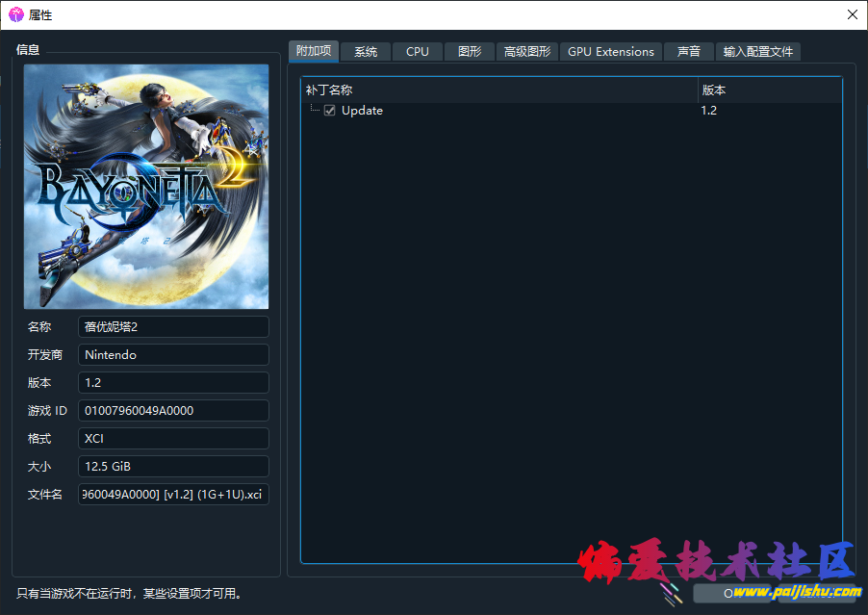The height and width of the screenshot is (615, 868).
Task: Select the Update entry in patch list
Action: click(363, 111)
